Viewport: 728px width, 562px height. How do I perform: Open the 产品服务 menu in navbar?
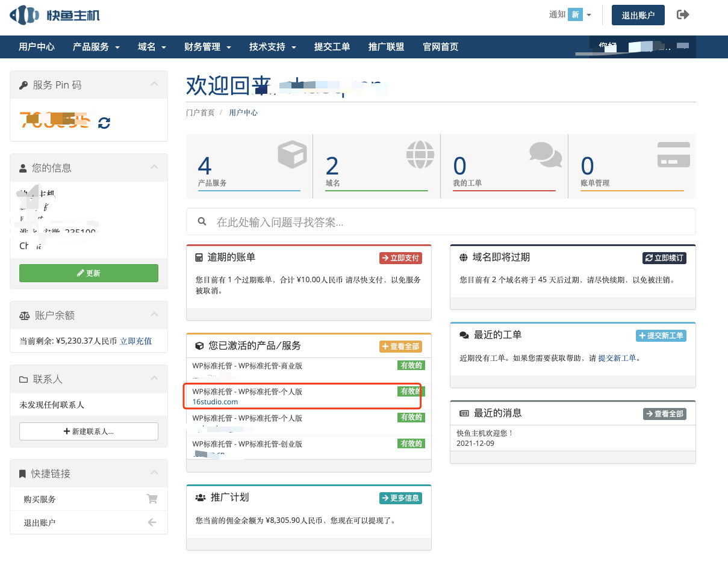pyautogui.click(x=96, y=47)
